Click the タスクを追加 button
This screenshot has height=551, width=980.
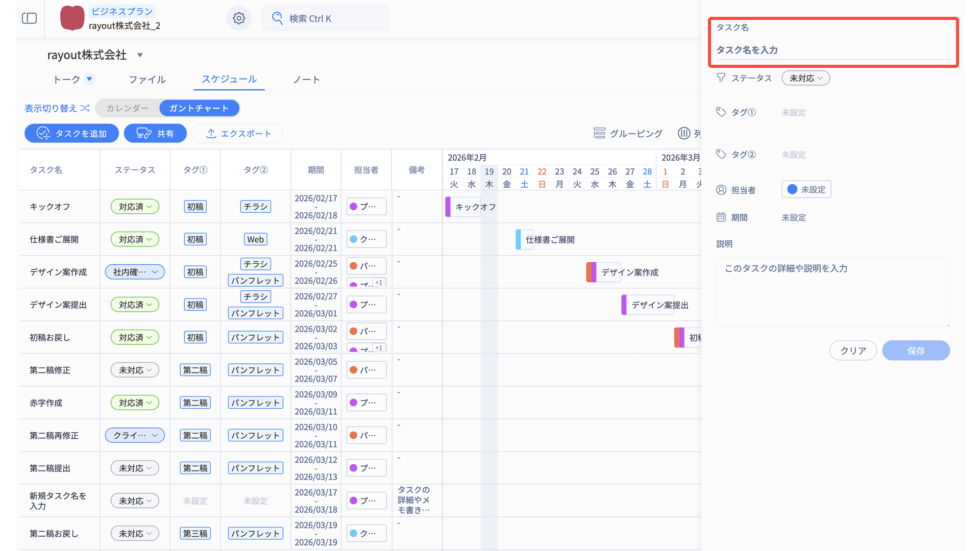[71, 134]
